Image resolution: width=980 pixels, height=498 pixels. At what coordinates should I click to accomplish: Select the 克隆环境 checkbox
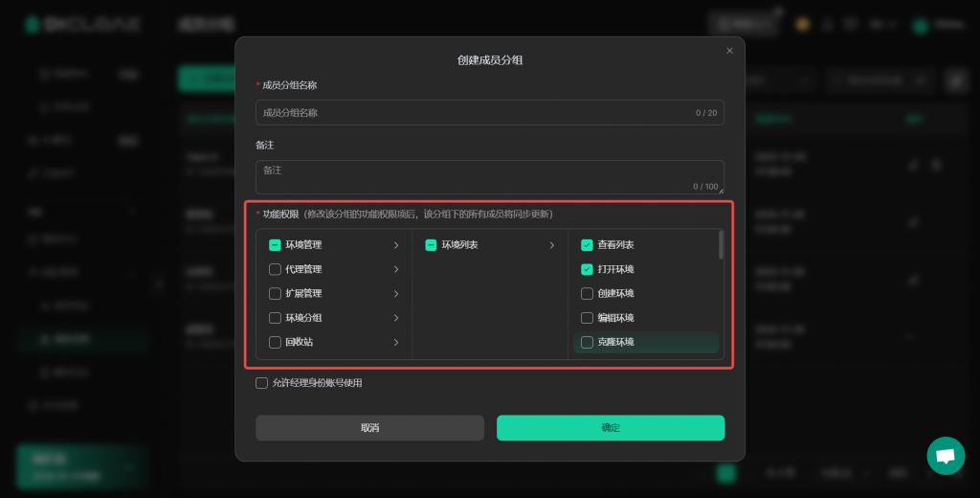(x=587, y=342)
